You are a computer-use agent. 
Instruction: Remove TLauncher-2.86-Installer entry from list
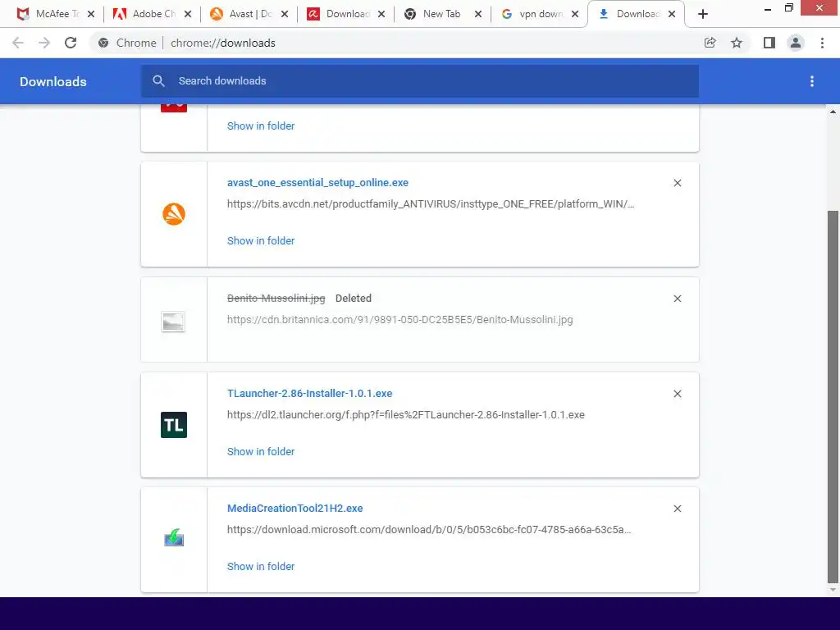tap(677, 395)
